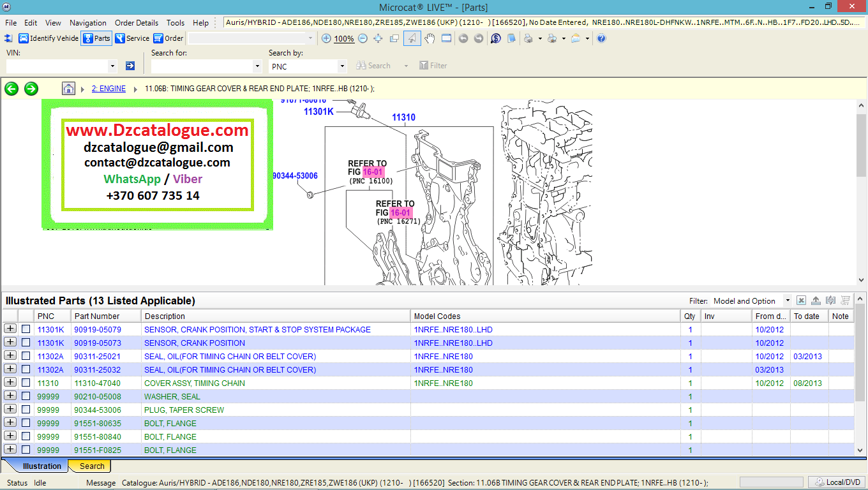
Task: Click the full screen illustration icon
Action: (x=446, y=38)
